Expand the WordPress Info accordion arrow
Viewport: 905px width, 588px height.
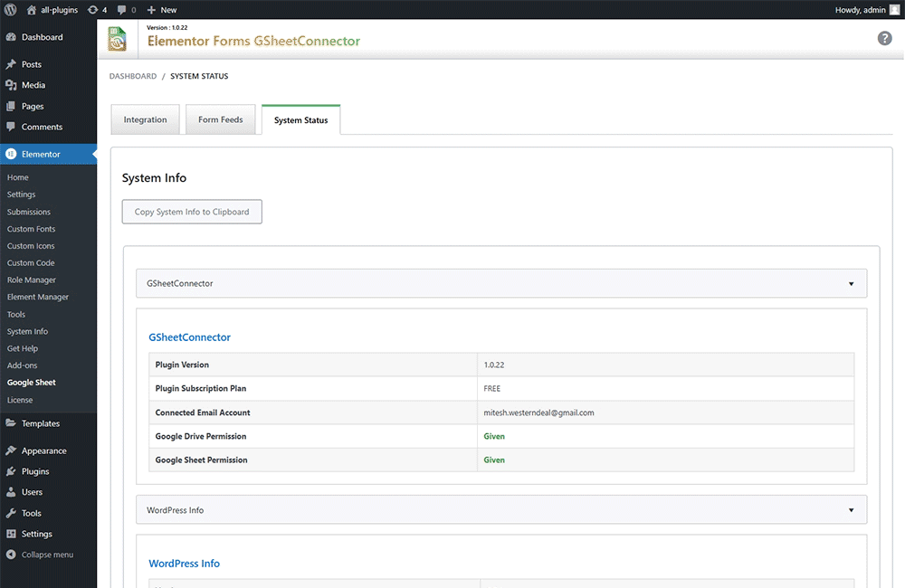[x=851, y=510]
